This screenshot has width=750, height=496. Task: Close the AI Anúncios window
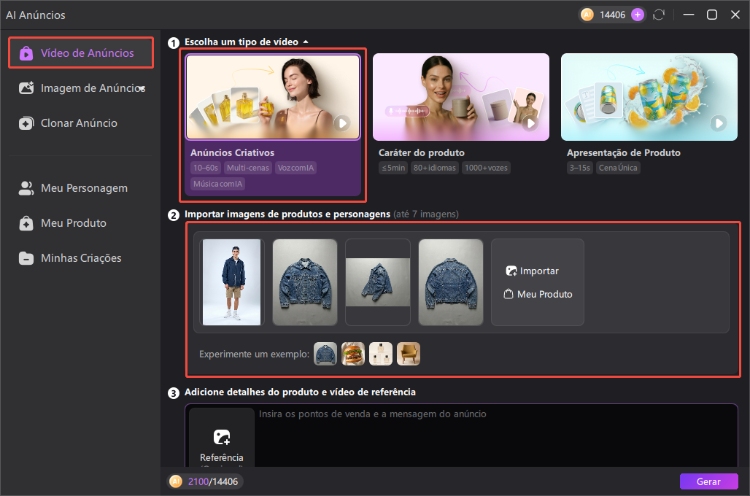(735, 15)
